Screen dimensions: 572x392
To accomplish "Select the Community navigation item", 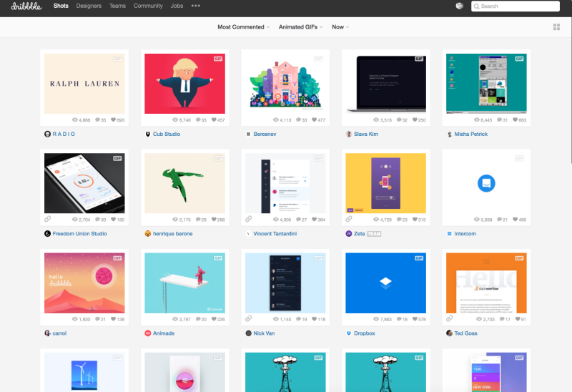I will 148,6.
